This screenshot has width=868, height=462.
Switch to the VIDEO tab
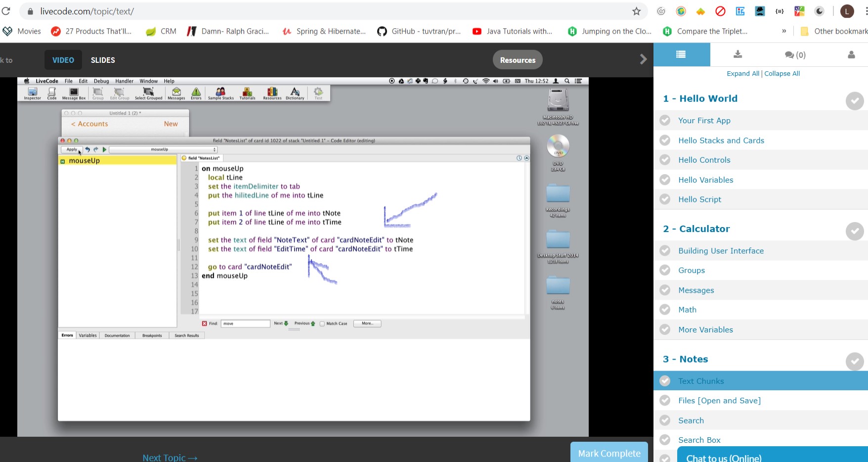63,60
